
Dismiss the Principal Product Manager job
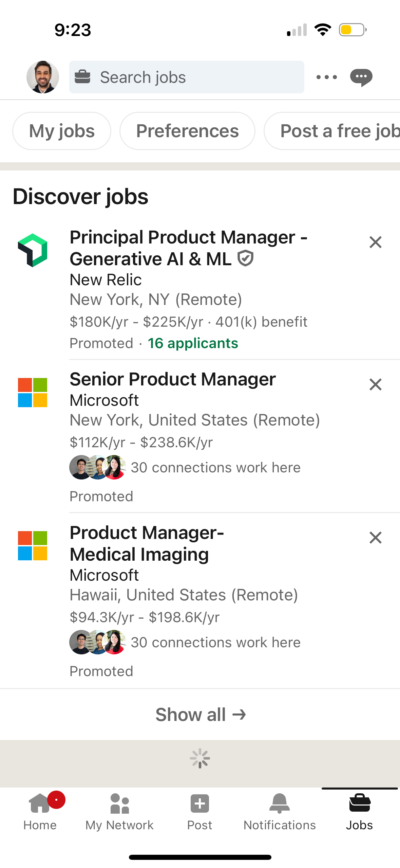tap(375, 242)
